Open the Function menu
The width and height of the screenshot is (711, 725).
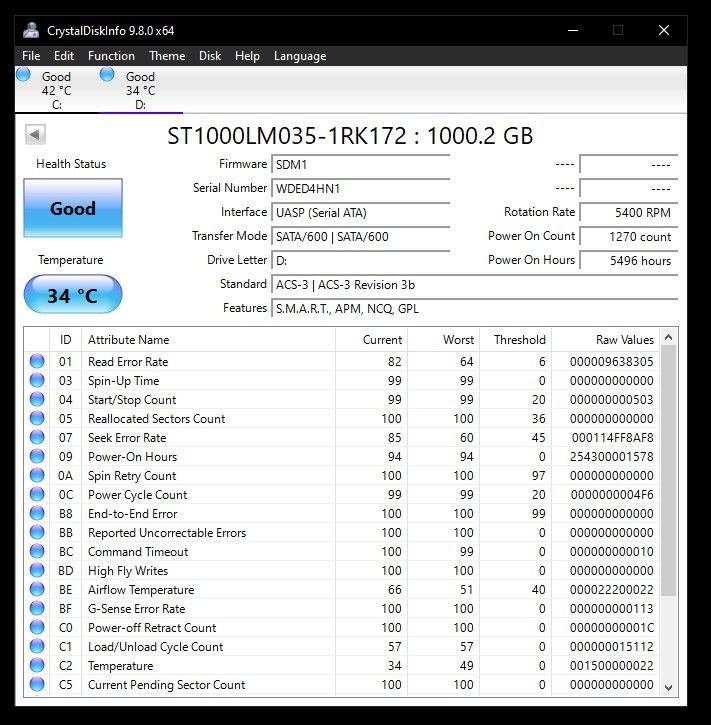tap(111, 56)
